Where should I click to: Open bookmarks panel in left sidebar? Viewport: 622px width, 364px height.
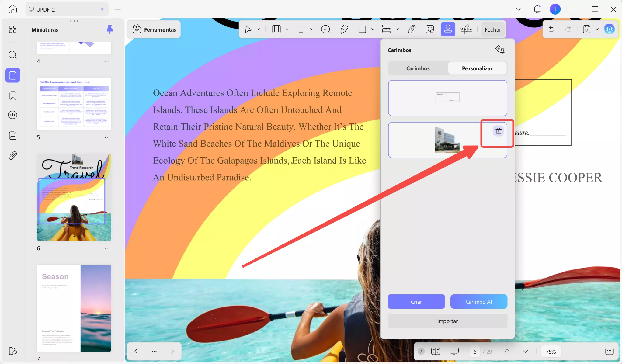[x=13, y=95]
